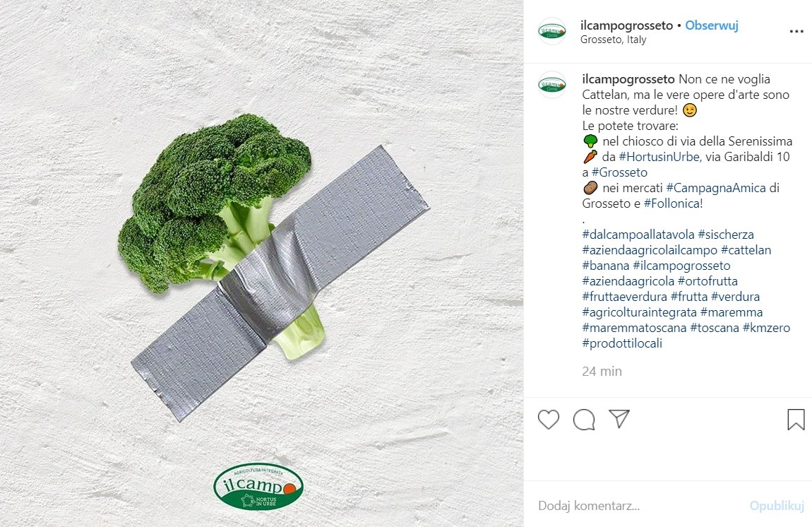
Task: Open the Grosseto, Italy location link
Action: coord(613,40)
